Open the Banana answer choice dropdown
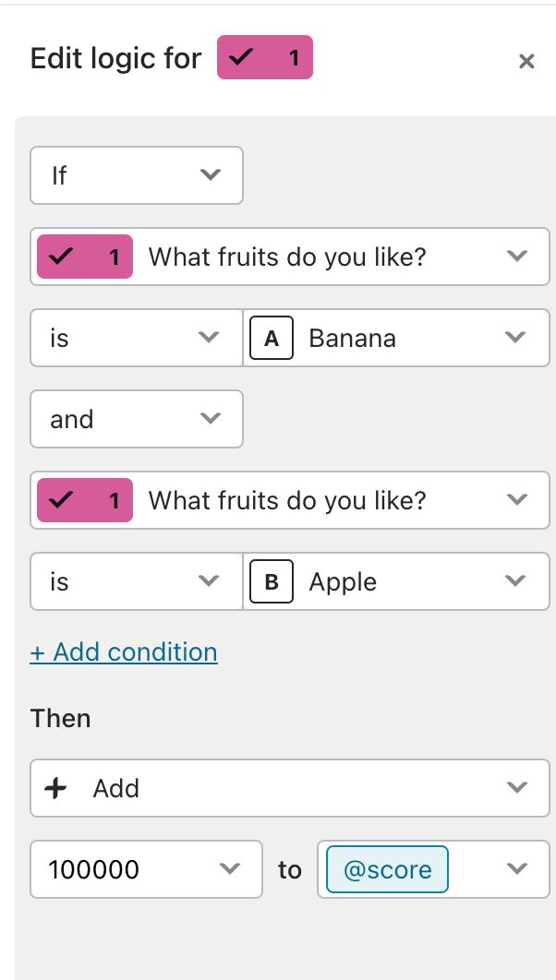 (x=396, y=338)
